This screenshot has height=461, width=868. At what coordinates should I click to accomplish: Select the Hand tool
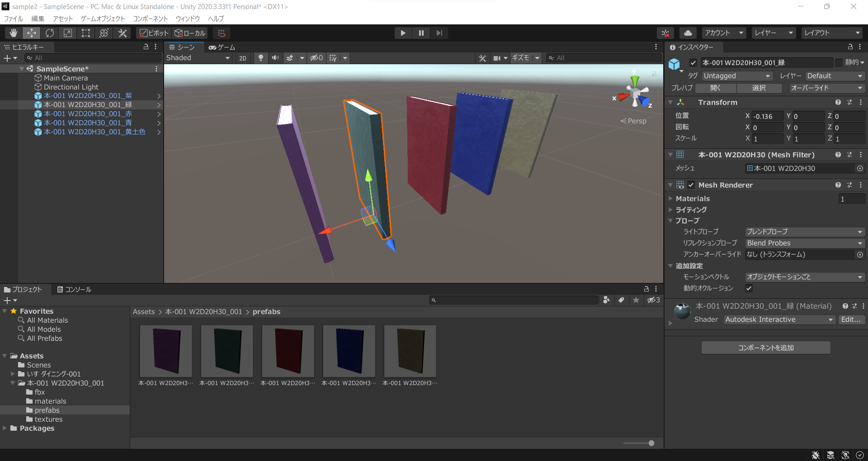click(13, 33)
